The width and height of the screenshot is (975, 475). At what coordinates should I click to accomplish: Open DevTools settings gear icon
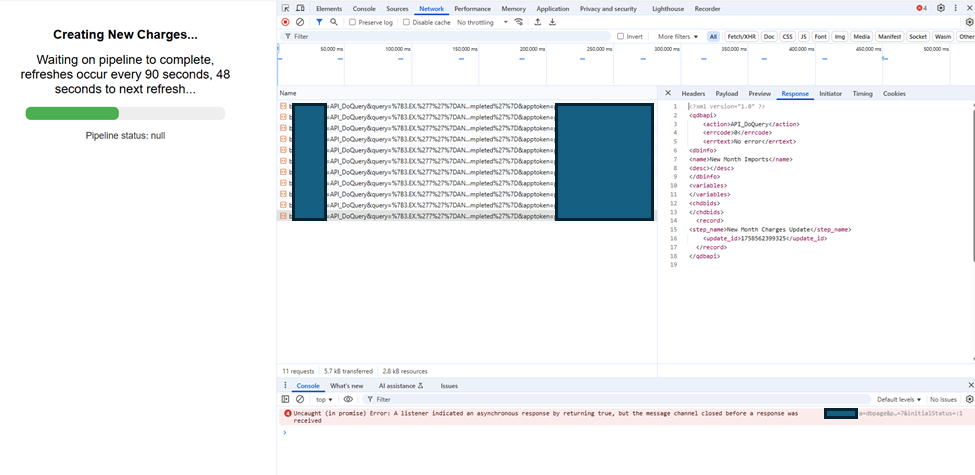[941, 8]
